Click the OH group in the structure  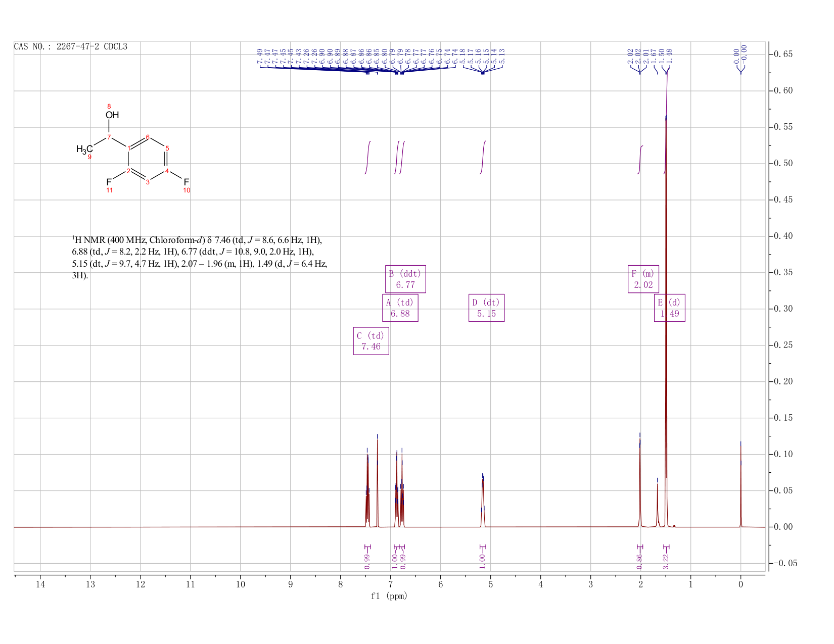(112, 115)
